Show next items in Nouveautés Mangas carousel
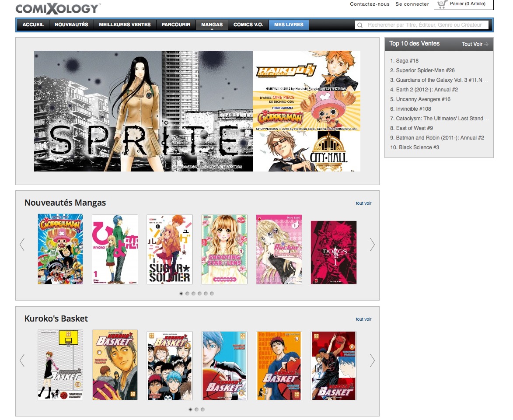Viewport: 513px width, 420px height. point(372,245)
